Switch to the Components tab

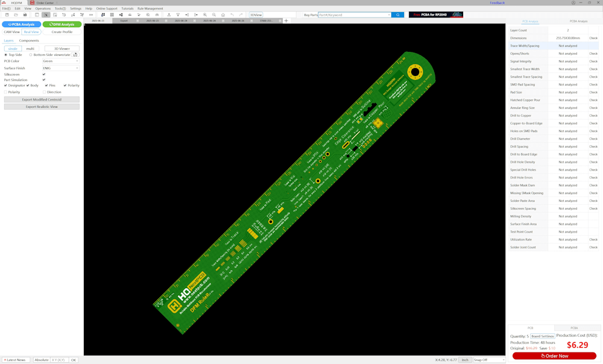pos(29,40)
